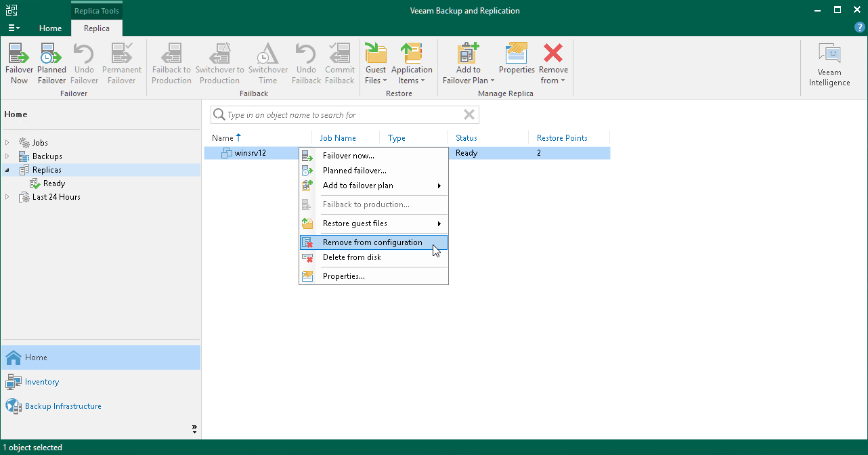Image resolution: width=868 pixels, height=455 pixels.
Task: Open the Inventory view
Action: [101, 382]
